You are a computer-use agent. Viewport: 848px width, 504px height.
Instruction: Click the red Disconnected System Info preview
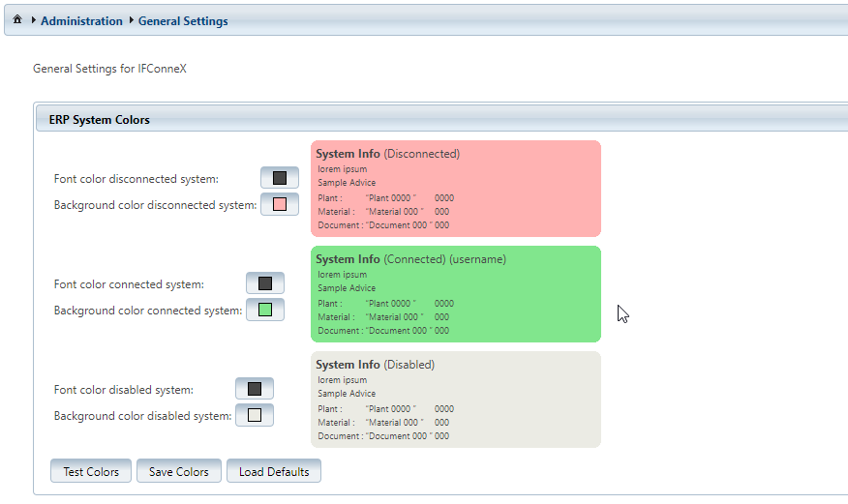(x=455, y=189)
